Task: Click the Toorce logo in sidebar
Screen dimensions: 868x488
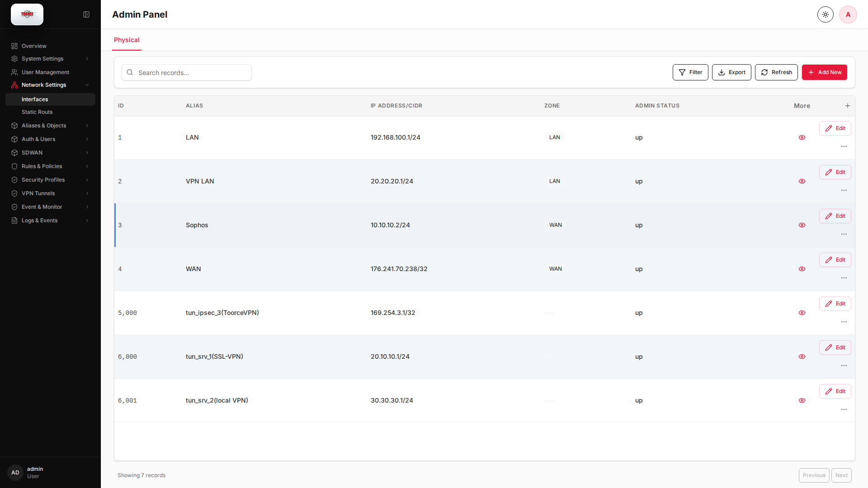Action: [x=27, y=14]
